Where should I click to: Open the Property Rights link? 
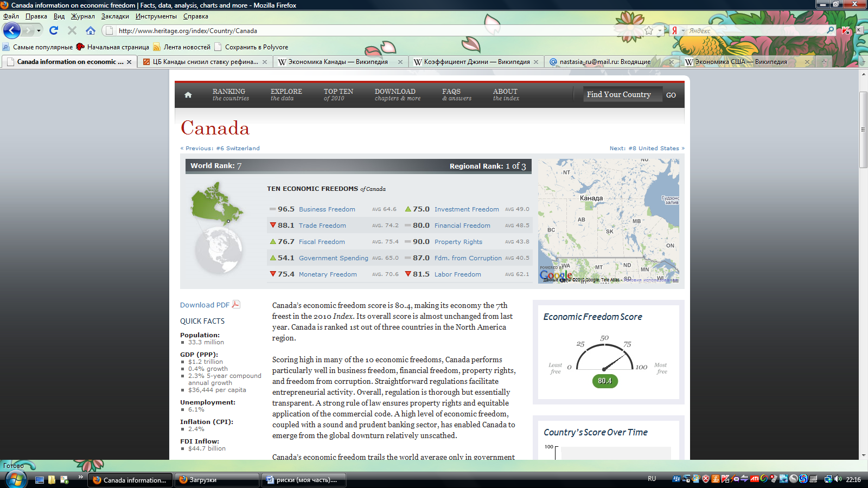tap(458, 242)
